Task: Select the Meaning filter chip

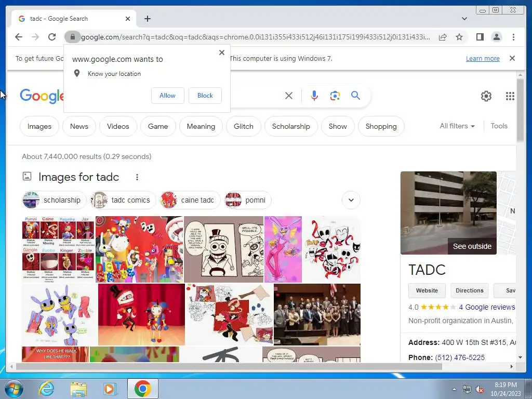Action: click(201, 126)
